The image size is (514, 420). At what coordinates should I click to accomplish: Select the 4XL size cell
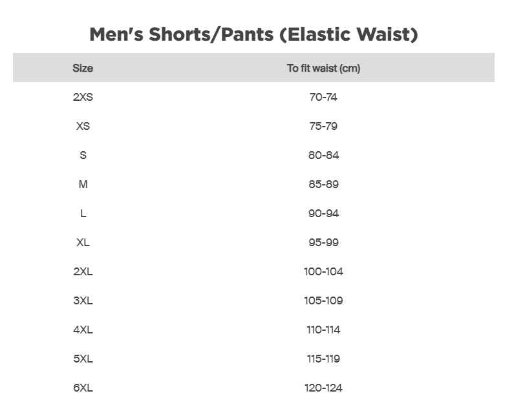tap(83, 330)
